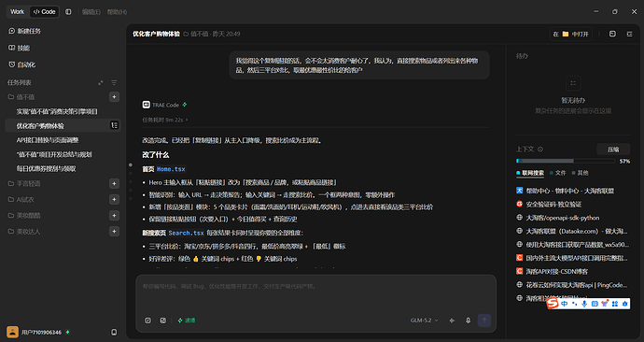Open the user account 用户7101906346
644x342 pixels.
click(x=38, y=332)
